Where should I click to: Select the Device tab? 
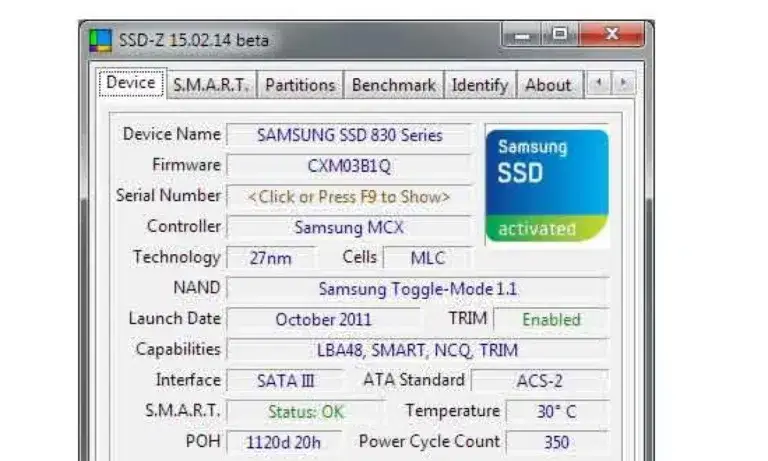click(131, 84)
